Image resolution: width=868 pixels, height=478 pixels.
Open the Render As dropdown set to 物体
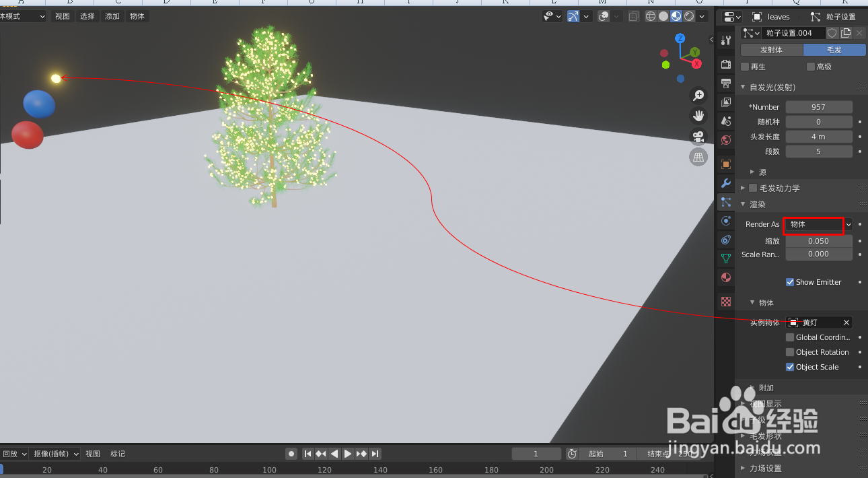(x=814, y=225)
